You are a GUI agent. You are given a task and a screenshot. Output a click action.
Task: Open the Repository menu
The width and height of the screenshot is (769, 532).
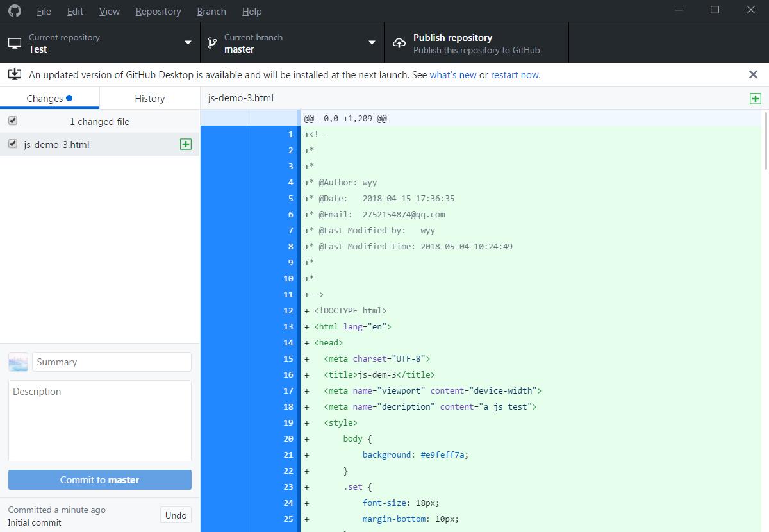coord(158,12)
